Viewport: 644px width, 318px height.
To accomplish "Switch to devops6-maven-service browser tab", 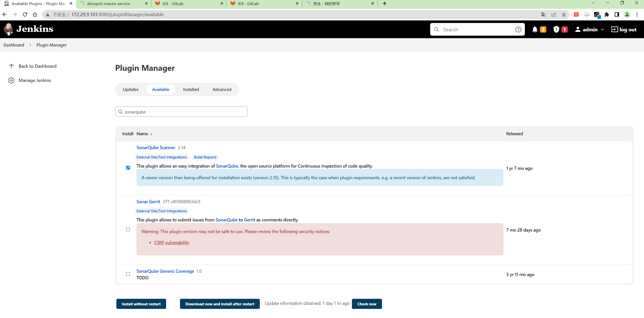I will (113, 4).
